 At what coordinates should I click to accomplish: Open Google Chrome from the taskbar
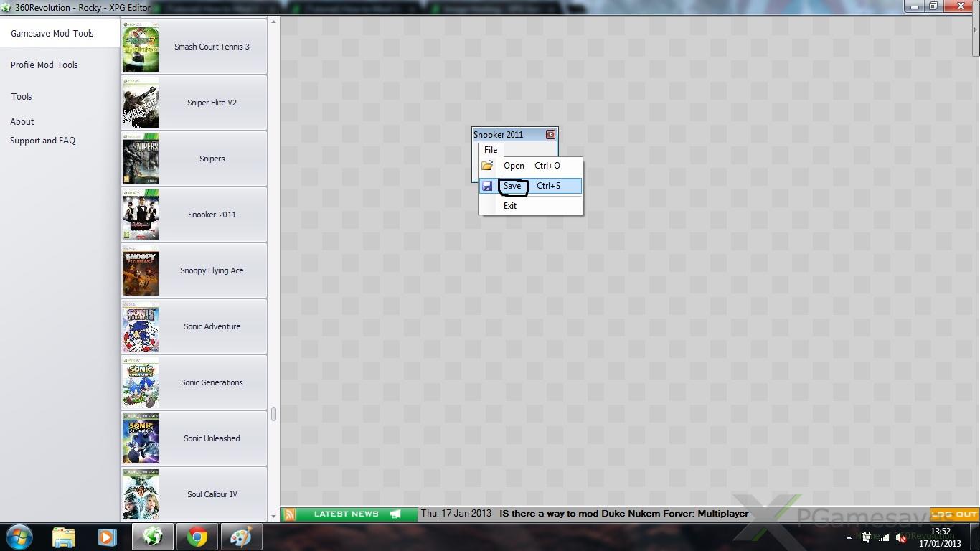(x=197, y=537)
